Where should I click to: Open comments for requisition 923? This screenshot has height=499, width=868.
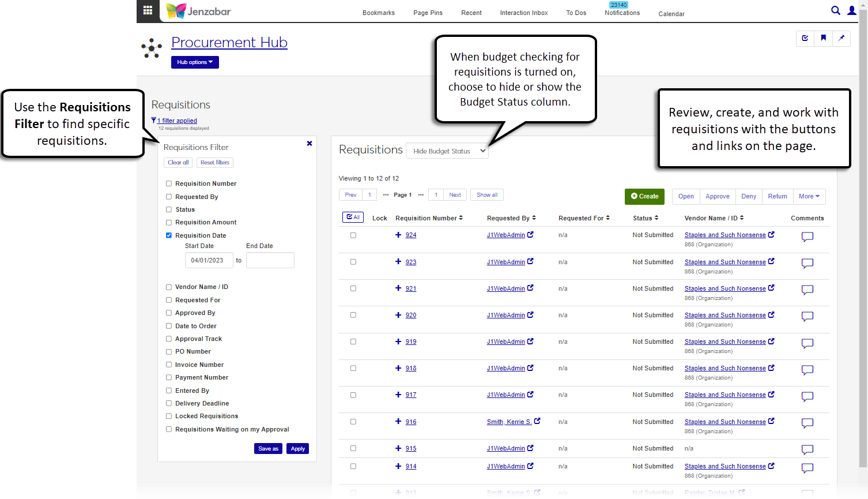pos(807,263)
